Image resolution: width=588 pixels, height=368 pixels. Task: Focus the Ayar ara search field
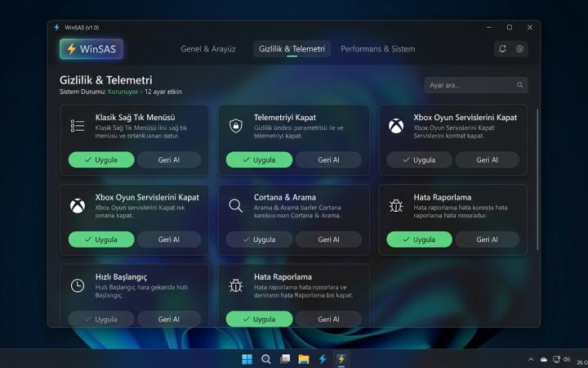point(476,85)
